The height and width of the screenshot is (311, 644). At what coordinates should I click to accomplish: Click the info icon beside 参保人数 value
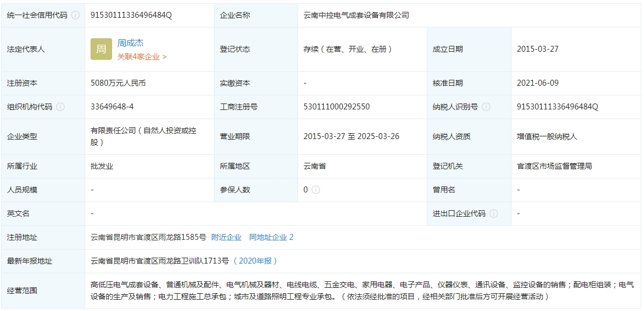pyautogui.click(x=316, y=190)
